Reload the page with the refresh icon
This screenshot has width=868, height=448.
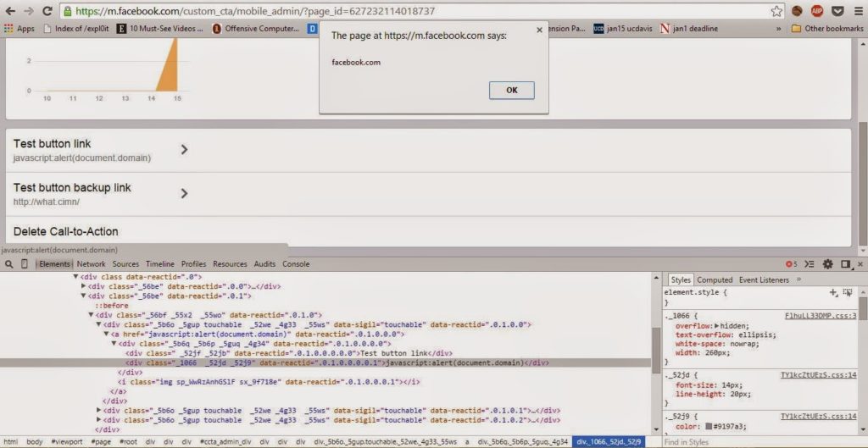47,11
